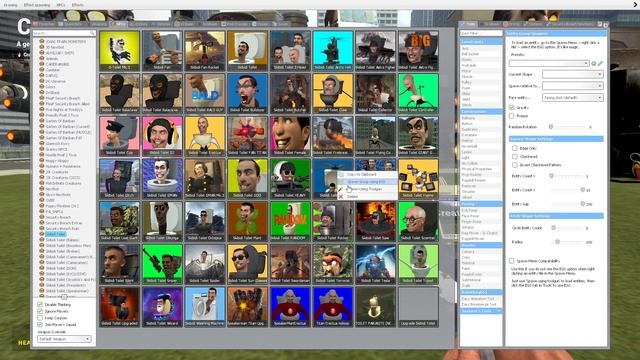Pick the Skibidi Toilet BALD GUY icon
Viewport: 640px width, 360px height.
coord(204,93)
